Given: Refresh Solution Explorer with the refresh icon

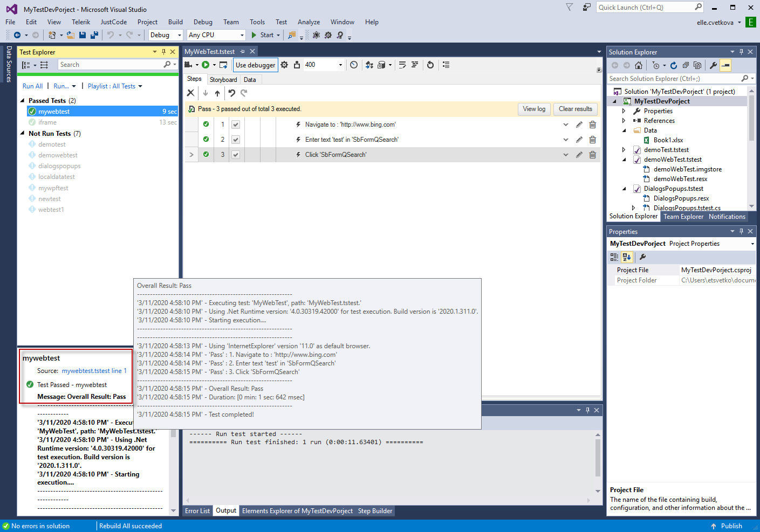Looking at the screenshot, I should (674, 65).
